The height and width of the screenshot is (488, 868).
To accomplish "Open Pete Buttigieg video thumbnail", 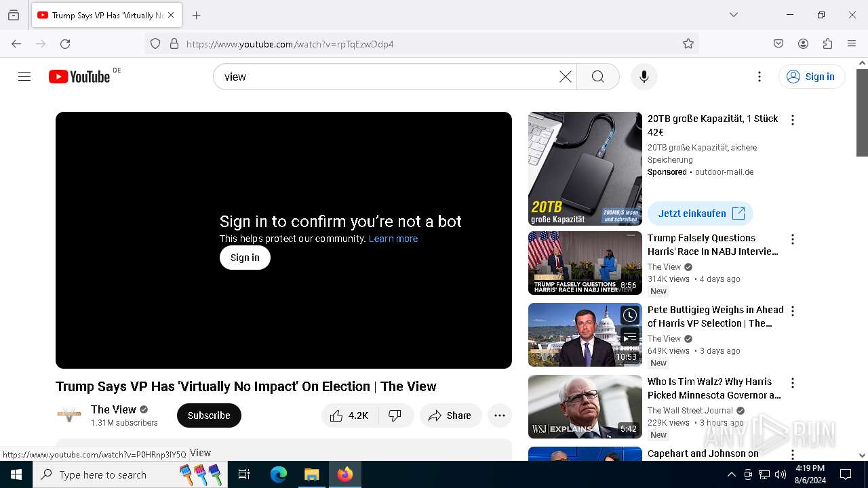I will 585,335.
